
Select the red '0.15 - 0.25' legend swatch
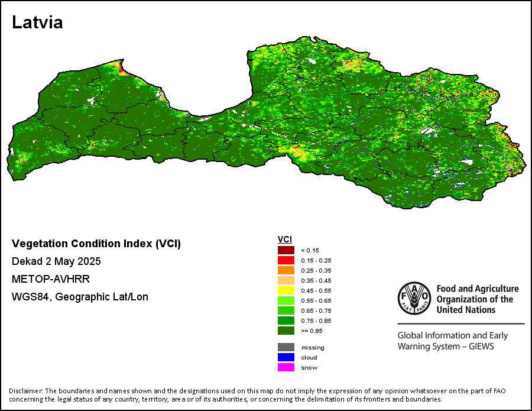(x=286, y=260)
